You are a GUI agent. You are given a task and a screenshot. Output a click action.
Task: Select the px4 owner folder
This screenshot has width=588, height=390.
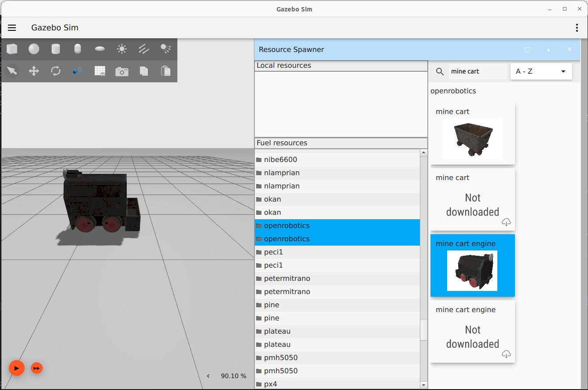click(x=338, y=384)
